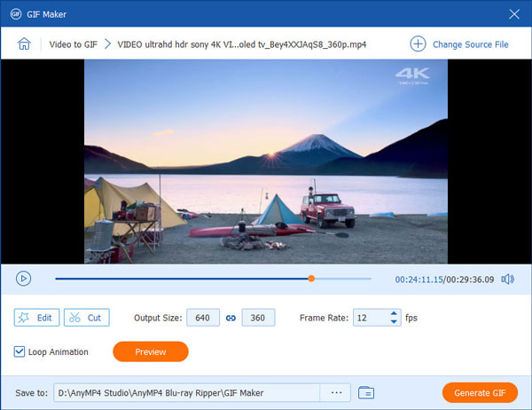Click Generate GIF button

coord(480,392)
